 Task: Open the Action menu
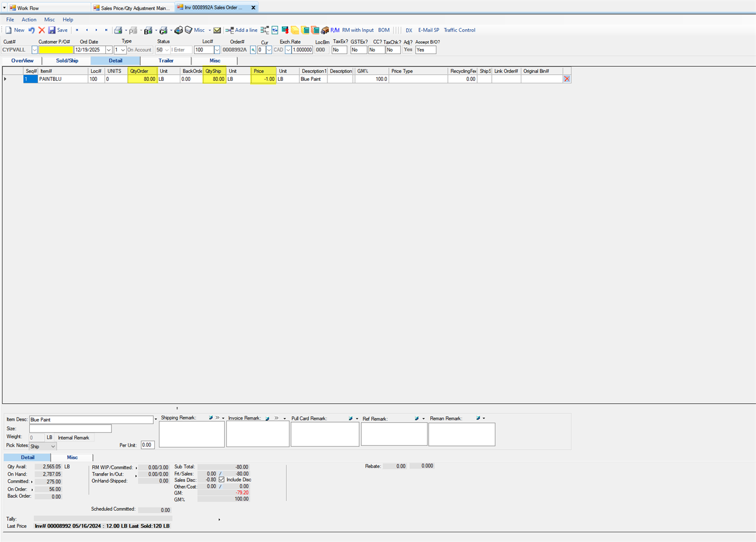[x=29, y=20]
